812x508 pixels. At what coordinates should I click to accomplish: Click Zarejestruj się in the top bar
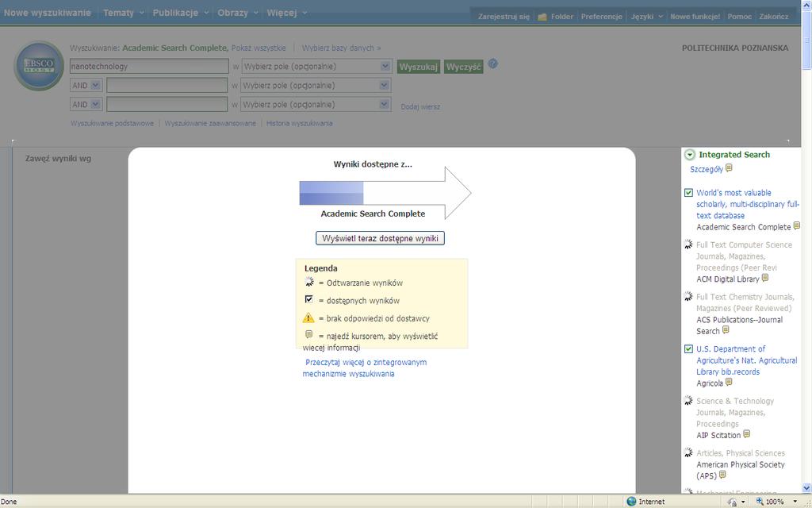504,17
